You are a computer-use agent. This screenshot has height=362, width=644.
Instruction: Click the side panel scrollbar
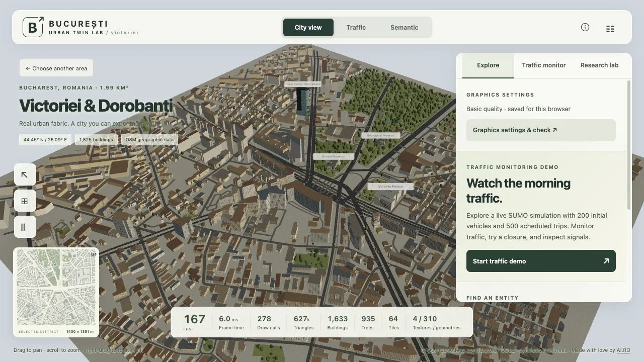click(x=629, y=146)
